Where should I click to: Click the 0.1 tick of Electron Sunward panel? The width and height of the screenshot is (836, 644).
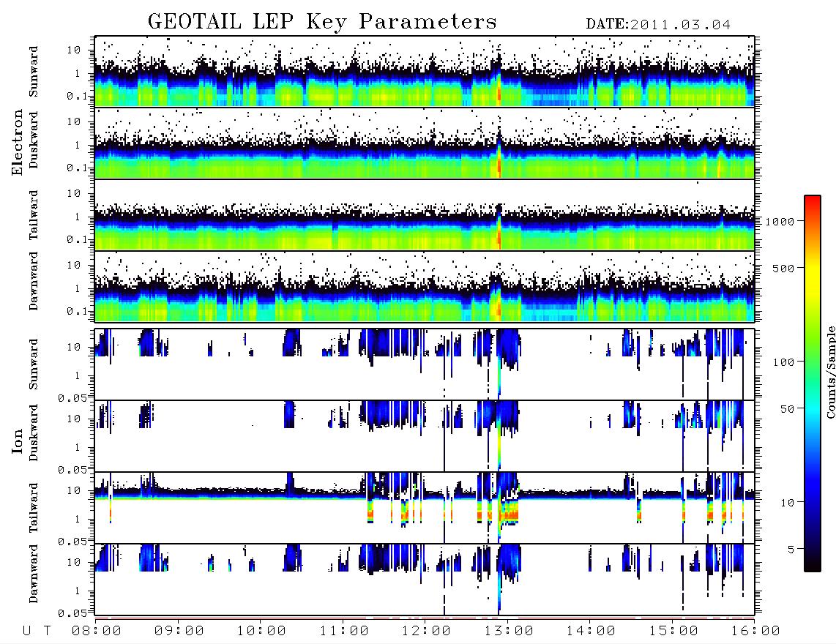(x=77, y=96)
